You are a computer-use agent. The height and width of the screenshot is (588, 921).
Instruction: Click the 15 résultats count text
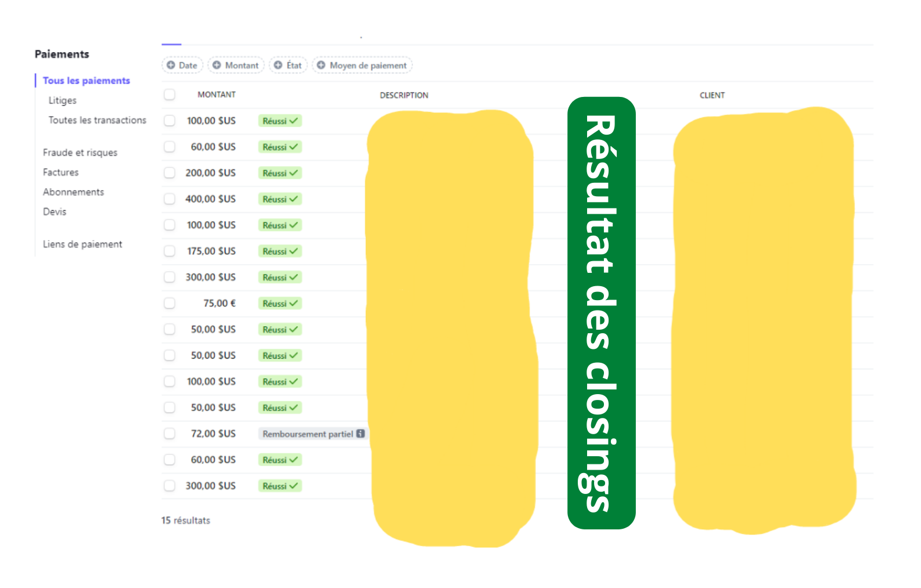click(186, 521)
